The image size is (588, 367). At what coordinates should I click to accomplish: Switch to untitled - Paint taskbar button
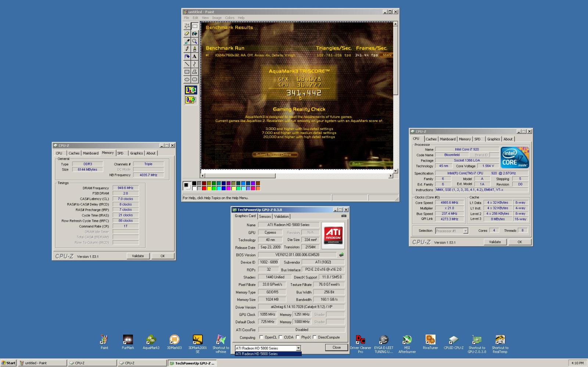43,363
